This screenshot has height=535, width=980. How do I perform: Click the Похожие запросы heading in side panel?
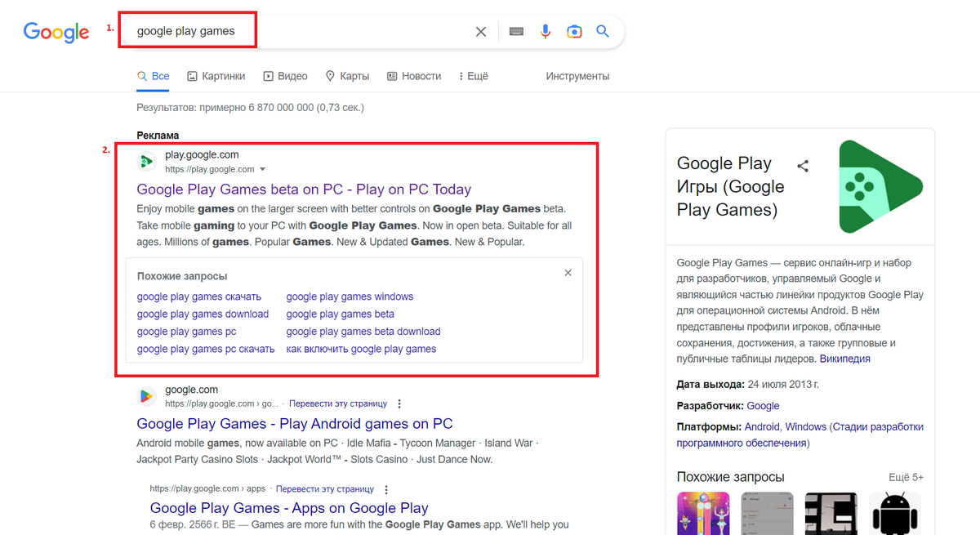point(730,477)
